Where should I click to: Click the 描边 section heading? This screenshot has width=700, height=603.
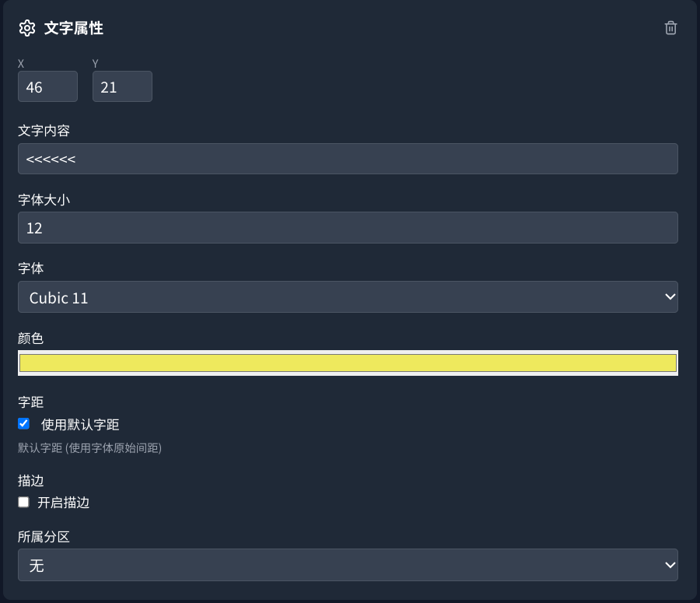click(31, 481)
